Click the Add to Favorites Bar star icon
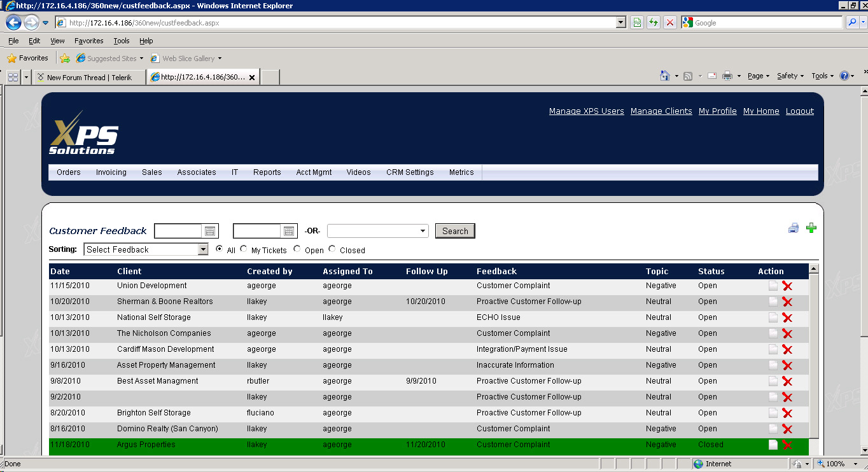The height and width of the screenshot is (472, 868). click(64, 59)
